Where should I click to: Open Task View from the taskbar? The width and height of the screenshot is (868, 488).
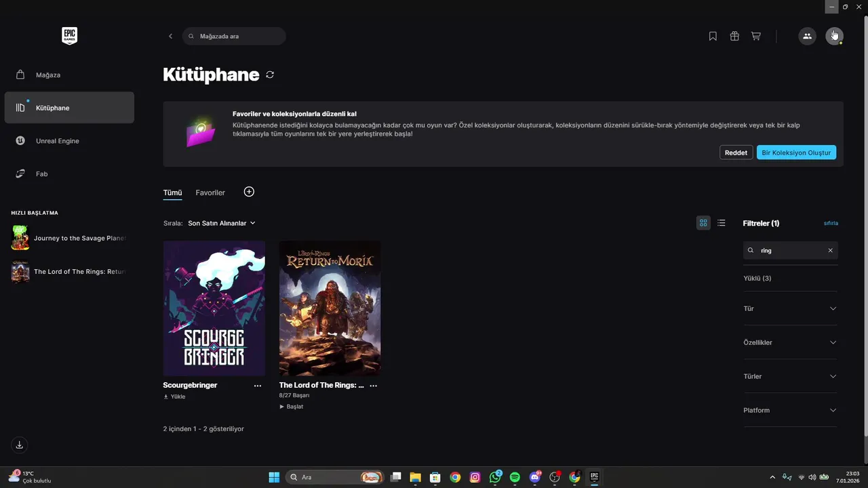[396, 477]
